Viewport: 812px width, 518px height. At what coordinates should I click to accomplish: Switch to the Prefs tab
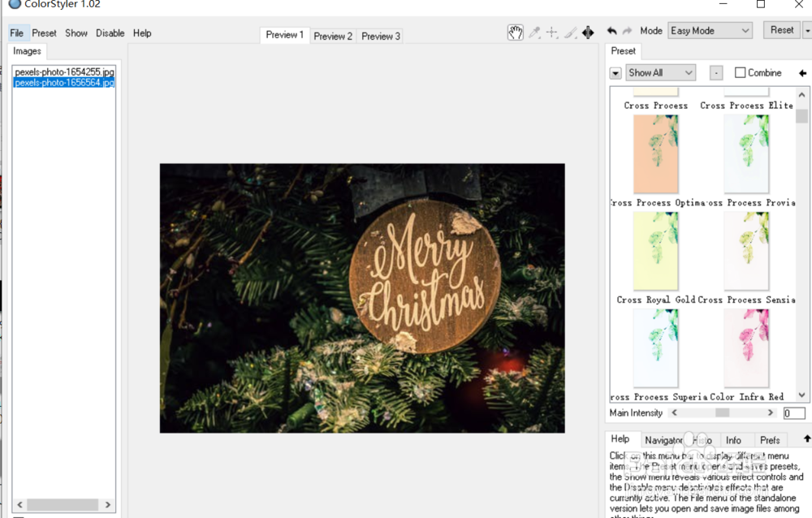tap(770, 440)
